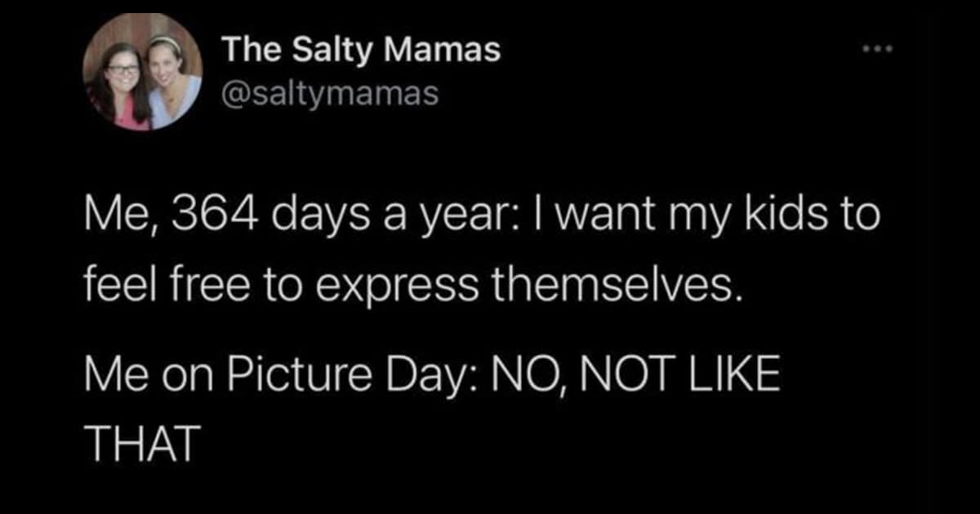Open The Salty Mamas display name
Image resolution: width=980 pixels, height=514 pixels.
[362, 51]
